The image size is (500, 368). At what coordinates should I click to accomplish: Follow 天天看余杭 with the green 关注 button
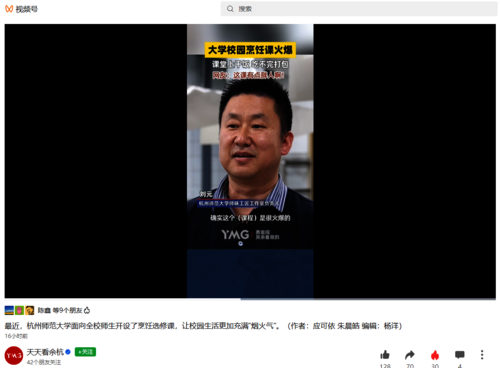pyautogui.click(x=85, y=352)
